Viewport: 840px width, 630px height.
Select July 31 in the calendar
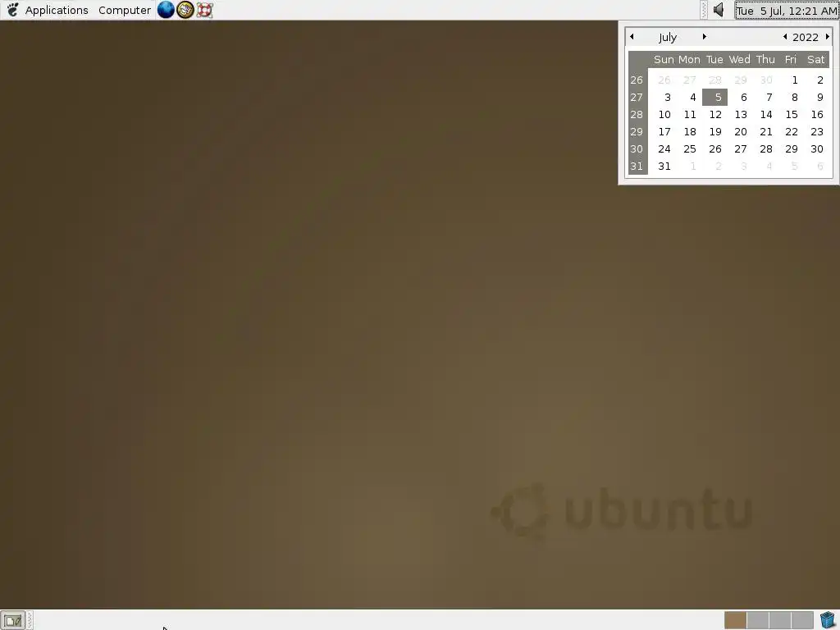pos(664,166)
